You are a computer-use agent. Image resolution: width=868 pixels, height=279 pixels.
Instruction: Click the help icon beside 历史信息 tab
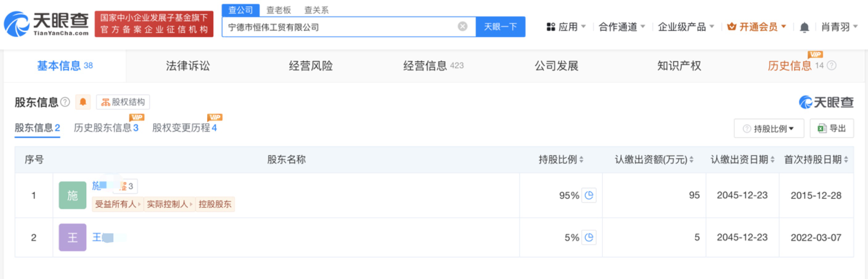tap(832, 65)
